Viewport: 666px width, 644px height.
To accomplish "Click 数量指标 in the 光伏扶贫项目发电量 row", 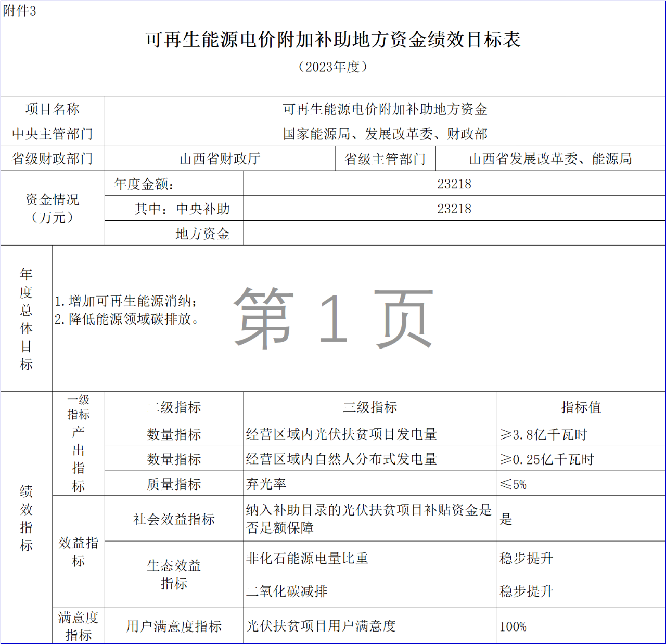I will pyautogui.click(x=174, y=434).
